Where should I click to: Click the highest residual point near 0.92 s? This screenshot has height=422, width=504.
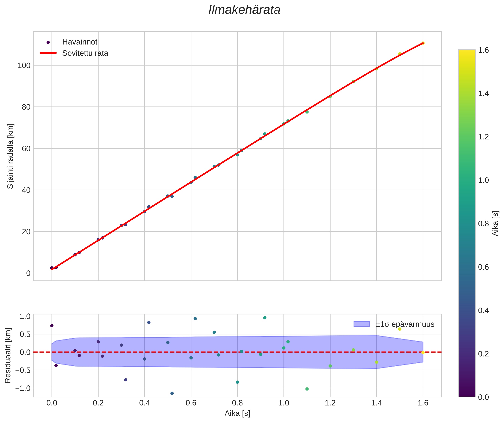265,318
